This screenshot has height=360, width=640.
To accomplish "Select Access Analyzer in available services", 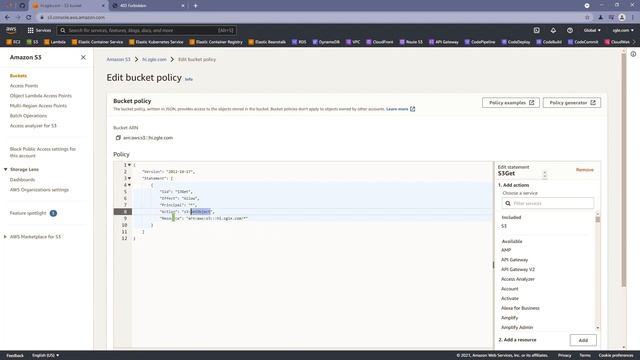I will tap(518, 279).
